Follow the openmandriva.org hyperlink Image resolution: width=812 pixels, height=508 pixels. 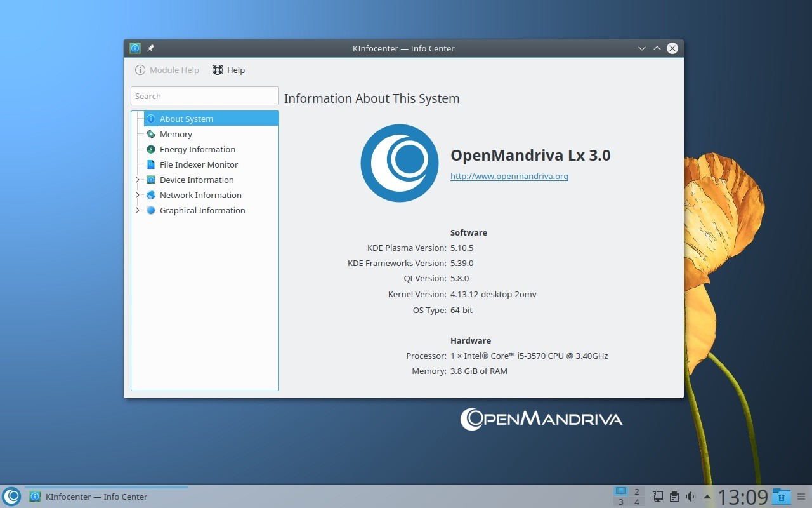pos(509,176)
